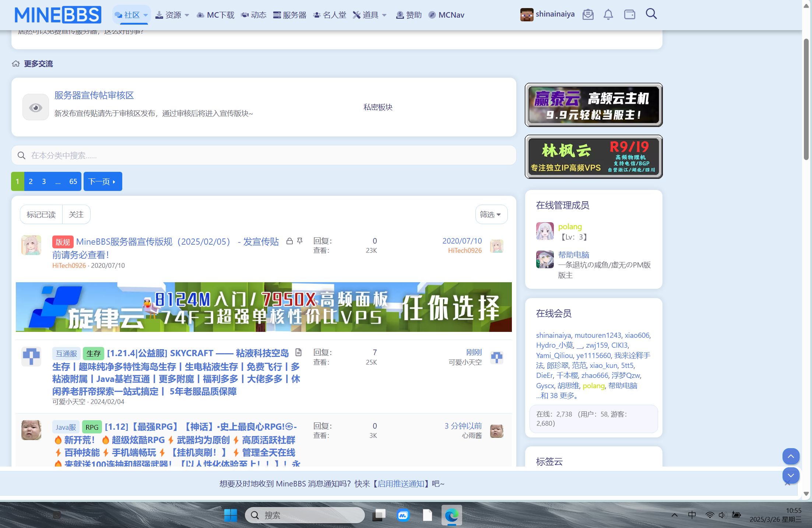Click 帮助电脑 avatar in online staff
The width and height of the screenshot is (812, 528).
click(x=545, y=259)
